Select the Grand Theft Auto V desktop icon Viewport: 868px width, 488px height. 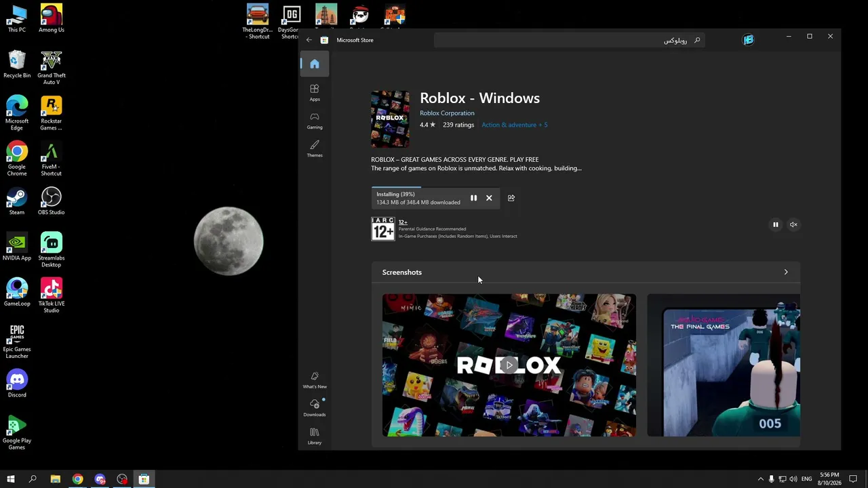(52, 68)
